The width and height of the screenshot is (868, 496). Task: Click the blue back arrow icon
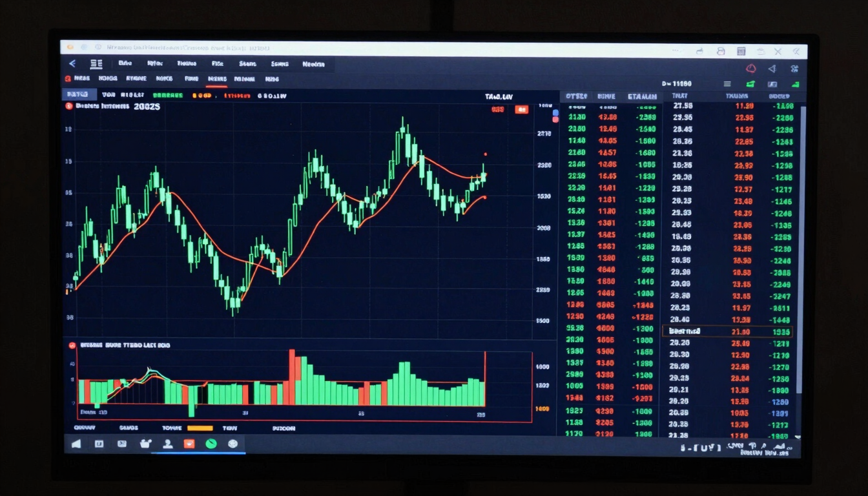72,63
